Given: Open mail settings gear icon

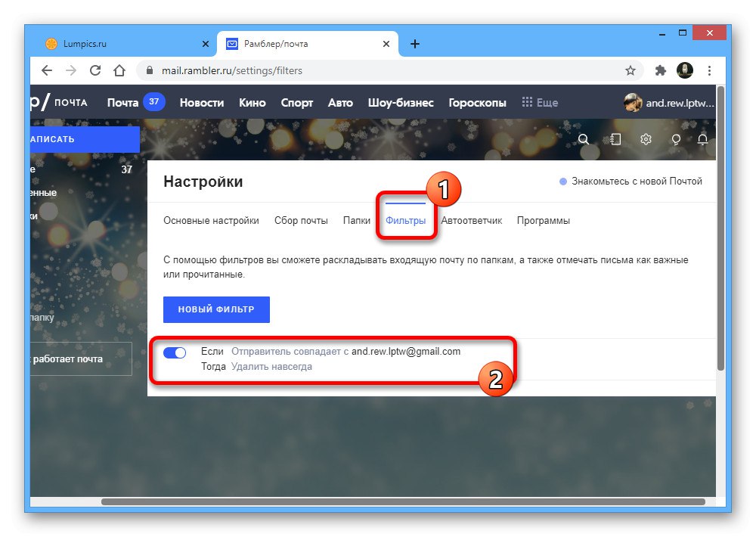Looking at the screenshot, I should [x=646, y=139].
